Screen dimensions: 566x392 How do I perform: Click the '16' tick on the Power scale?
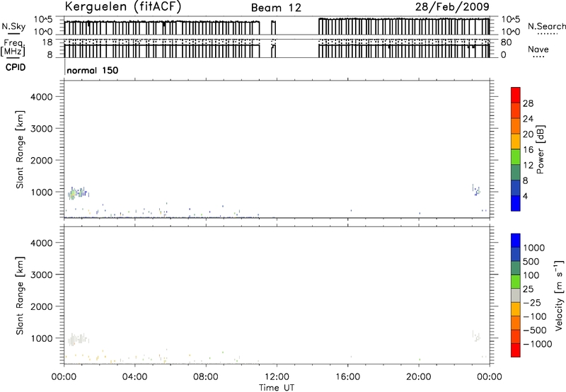[x=528, y=150]
